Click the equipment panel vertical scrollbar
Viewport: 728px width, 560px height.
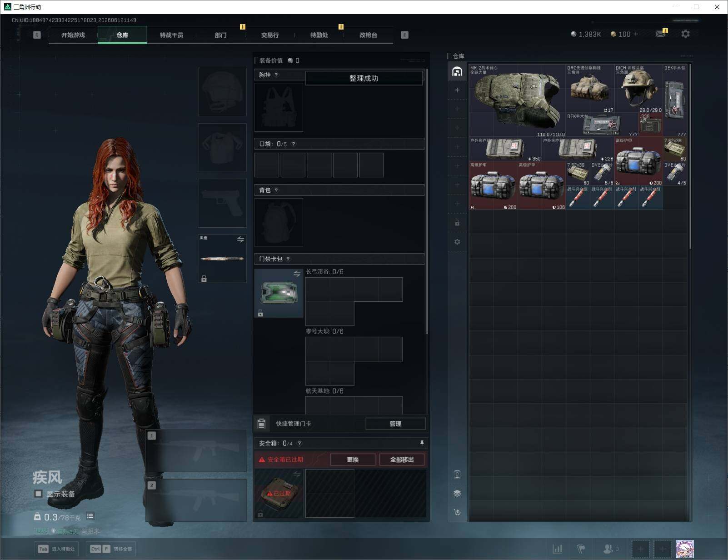pyautogui.click(x=426, y=202)
